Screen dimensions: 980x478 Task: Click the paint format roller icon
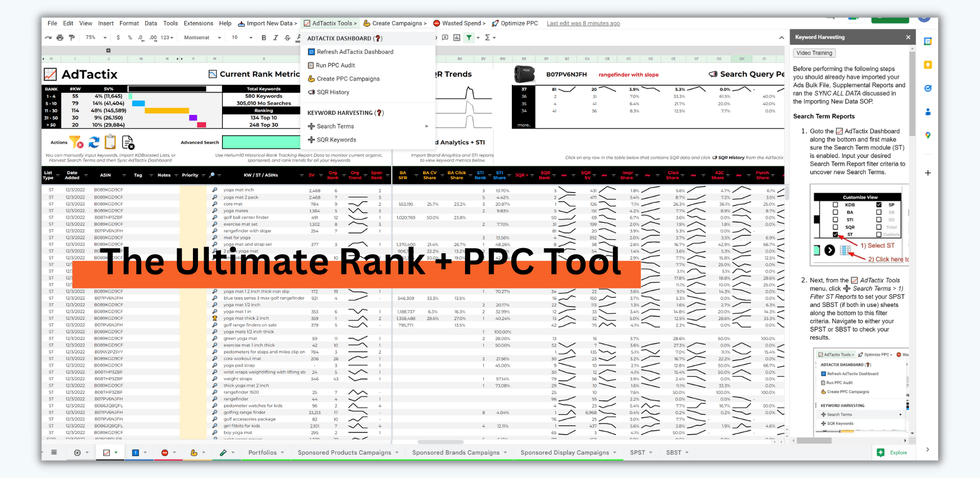pos(71,38)
